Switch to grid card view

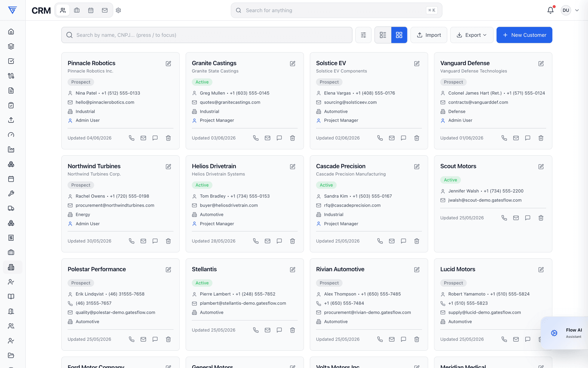399,35
